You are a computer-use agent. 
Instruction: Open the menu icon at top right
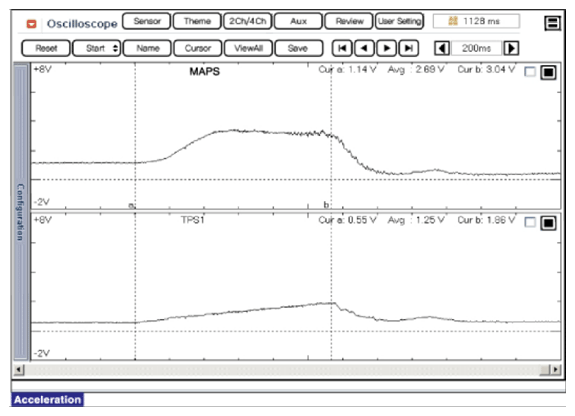[552, 23]
